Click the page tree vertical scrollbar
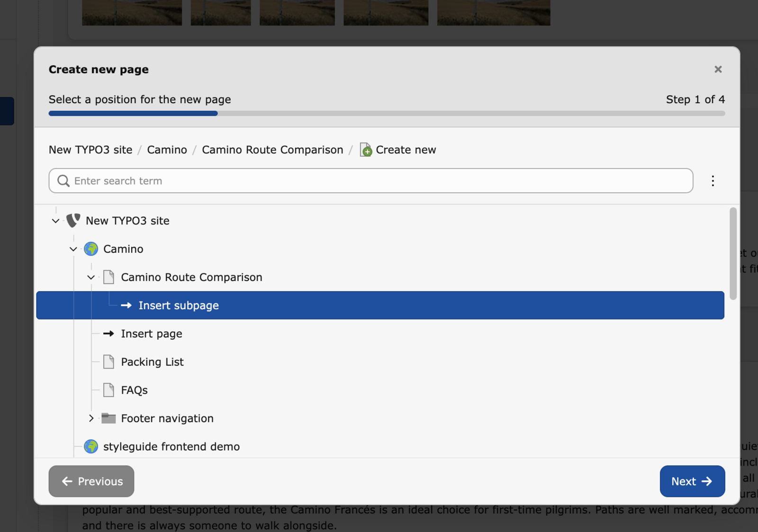The width and height of the screenshot is (758, 532). coord(733,254)
